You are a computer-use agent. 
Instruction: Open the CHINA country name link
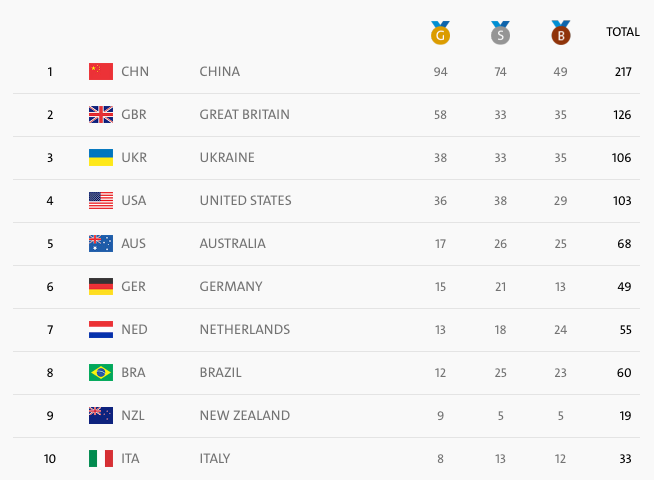220,71
